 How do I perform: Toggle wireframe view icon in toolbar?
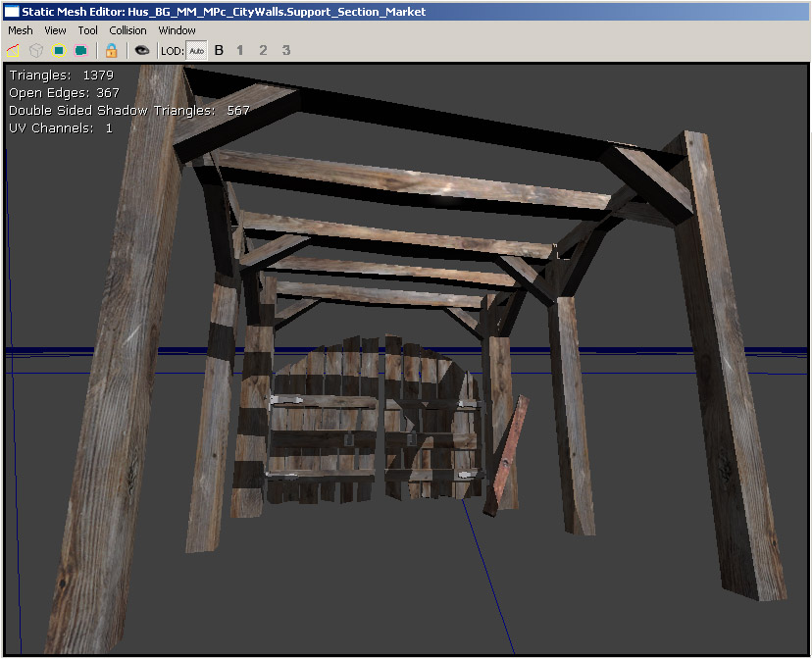tap(14, 50)
